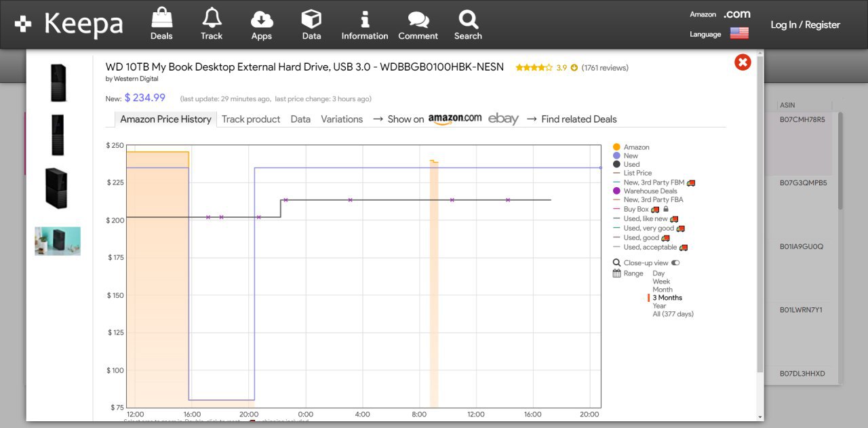Toggle Buy Box series in legend
Image resolution: width=868 pixels, height=428 pixels.
pos(631,210)
